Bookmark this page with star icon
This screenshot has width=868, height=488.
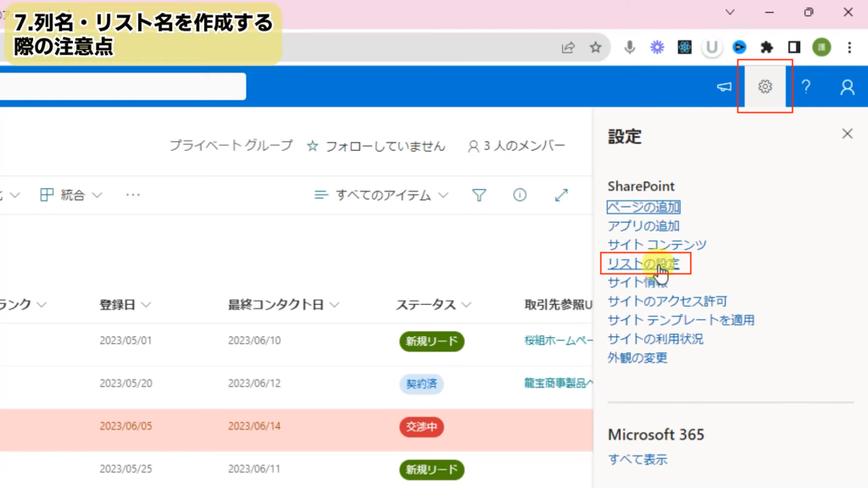(595, 47)
